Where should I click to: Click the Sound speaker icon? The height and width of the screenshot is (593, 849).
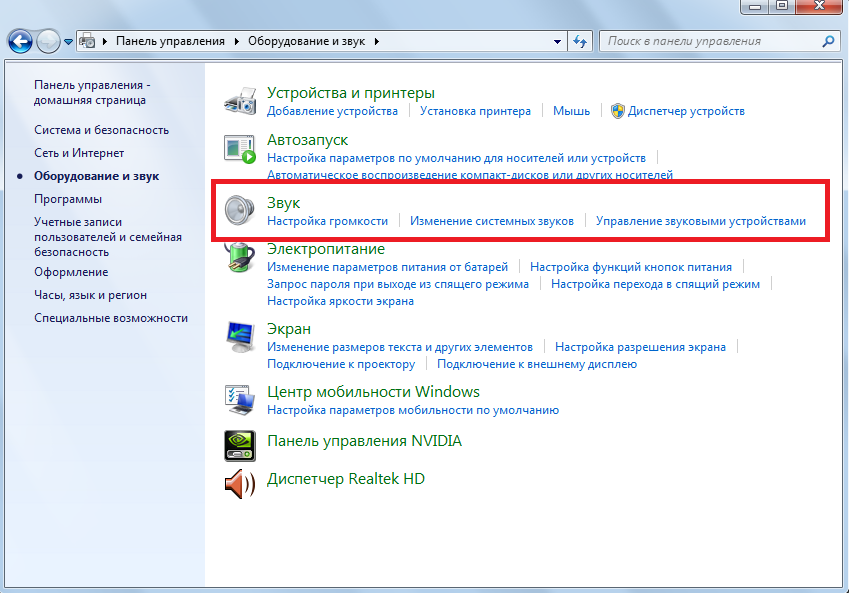[x=239, y=210]
